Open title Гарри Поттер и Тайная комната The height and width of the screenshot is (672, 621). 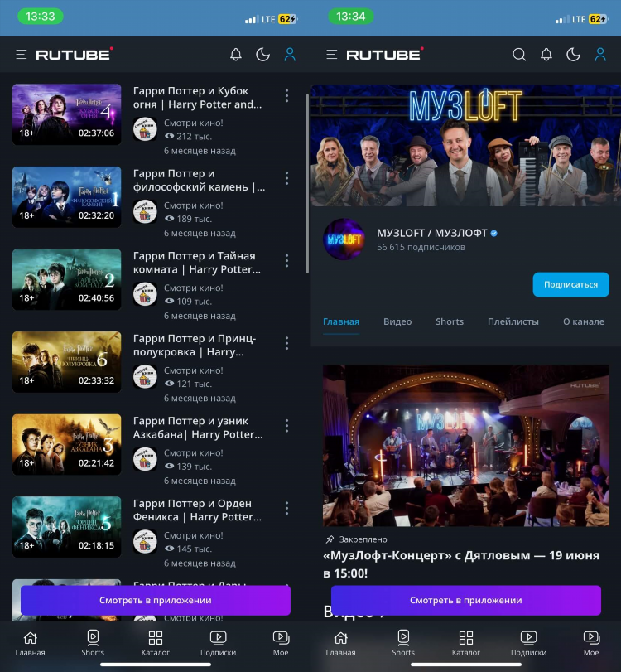[197, 263]
